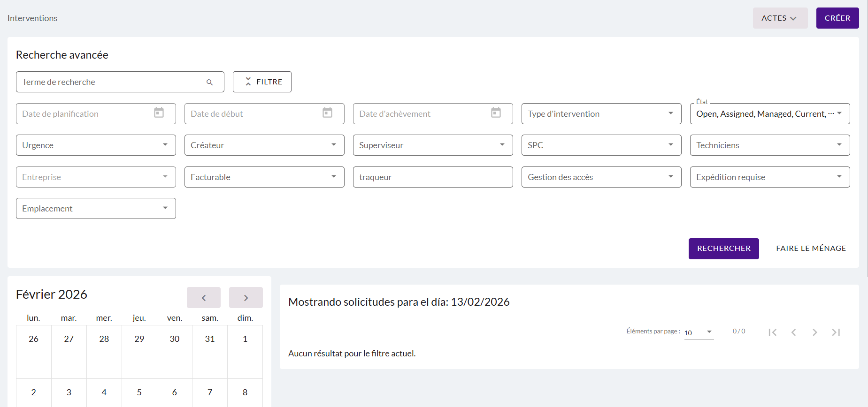Go to previous month in calendar
This screenshot has width=868, height=407.
coord(203,298)
